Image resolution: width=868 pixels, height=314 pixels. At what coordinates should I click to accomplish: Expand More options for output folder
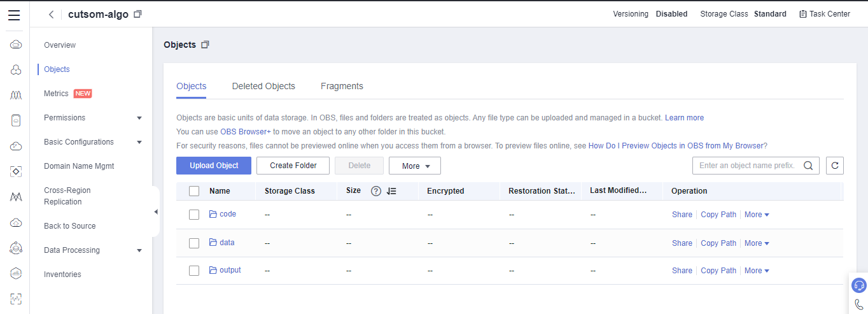[757, 271]
